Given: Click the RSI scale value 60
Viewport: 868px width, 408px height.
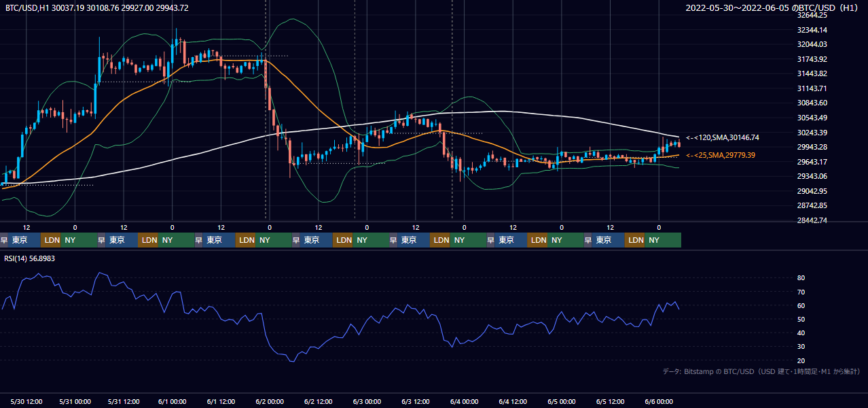Looking at the screenshot, I should (801, 305).
